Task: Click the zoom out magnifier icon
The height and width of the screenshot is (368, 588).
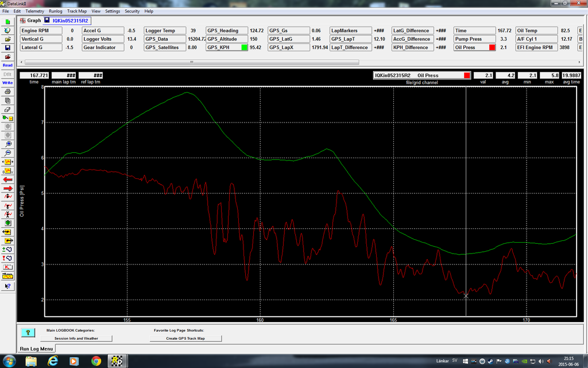Action: pos(8,153)
